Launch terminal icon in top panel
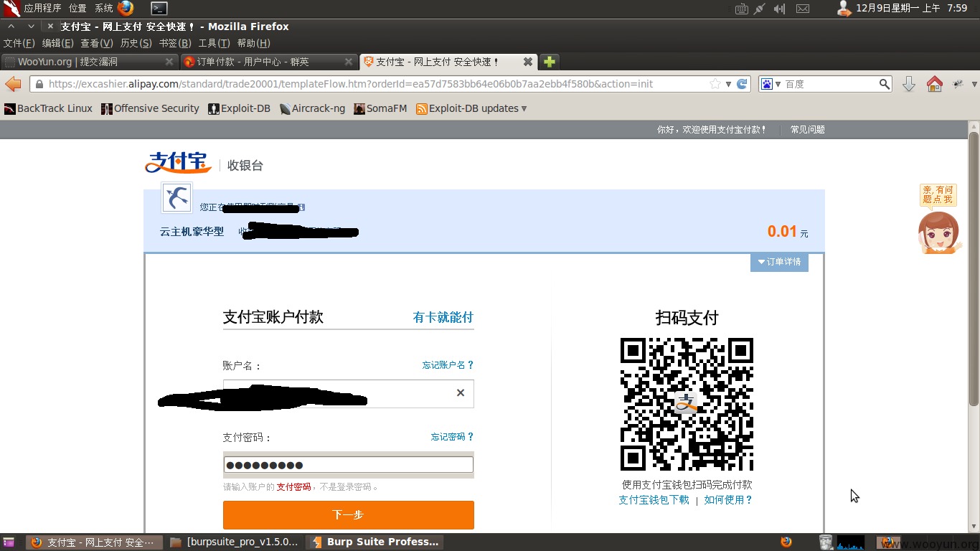980x551 pixels. pos(159,9)
